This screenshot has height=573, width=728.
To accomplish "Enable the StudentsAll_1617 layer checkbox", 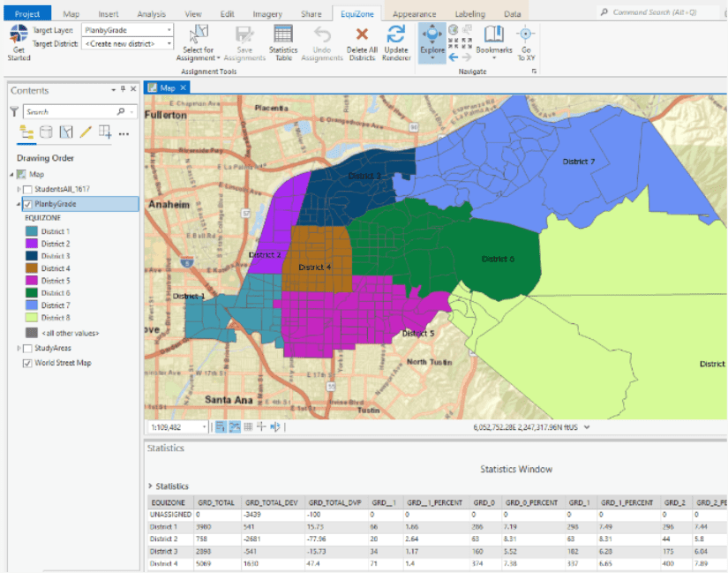I will pos(27,189).
